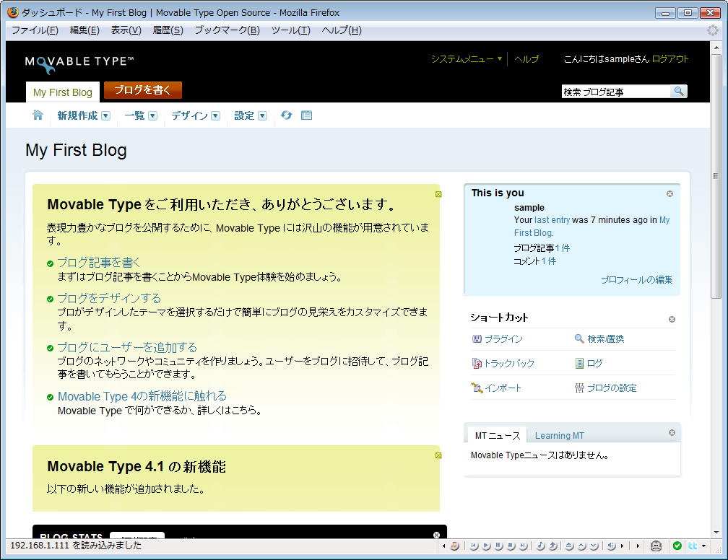Click next track button in status bar
Viewport: 728px width, 560px height.
(523, 546)
